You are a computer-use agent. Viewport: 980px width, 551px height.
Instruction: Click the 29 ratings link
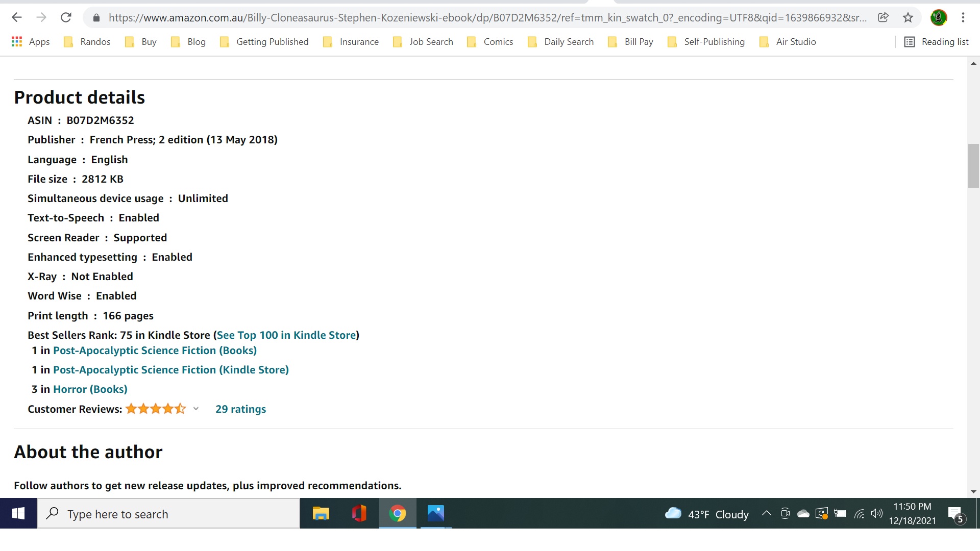coord(240,409)
